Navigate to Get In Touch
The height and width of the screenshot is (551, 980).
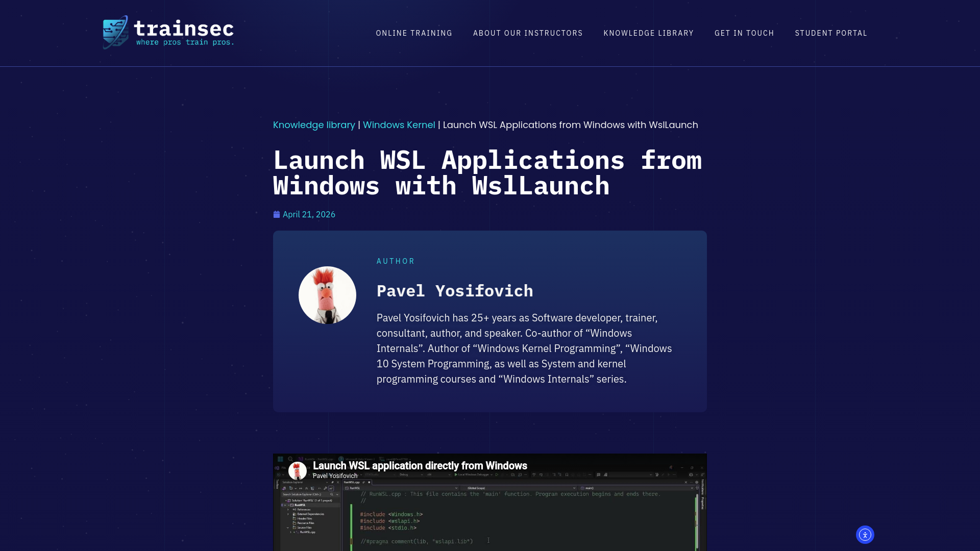point(744,33)
